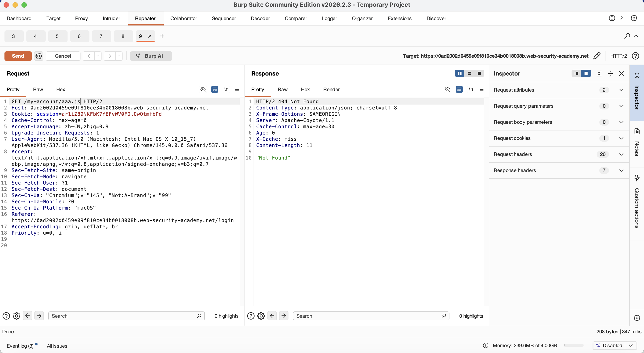Toggle hidden characters in Response panel
Screen dimensions: 644x353
point(447,89)
